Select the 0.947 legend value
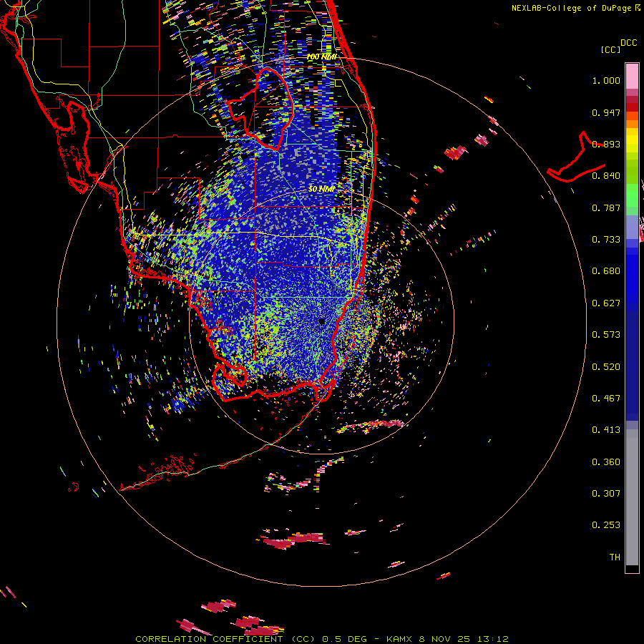 (x=606, y=112)
